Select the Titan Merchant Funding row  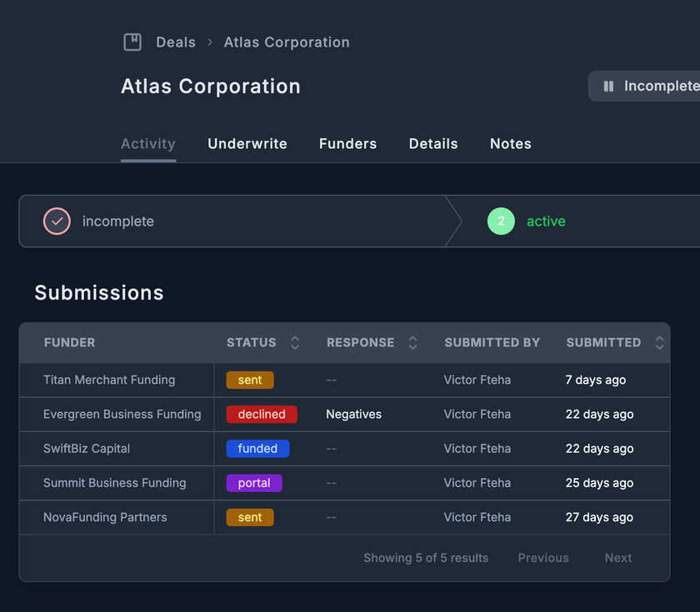coord(109,380)
